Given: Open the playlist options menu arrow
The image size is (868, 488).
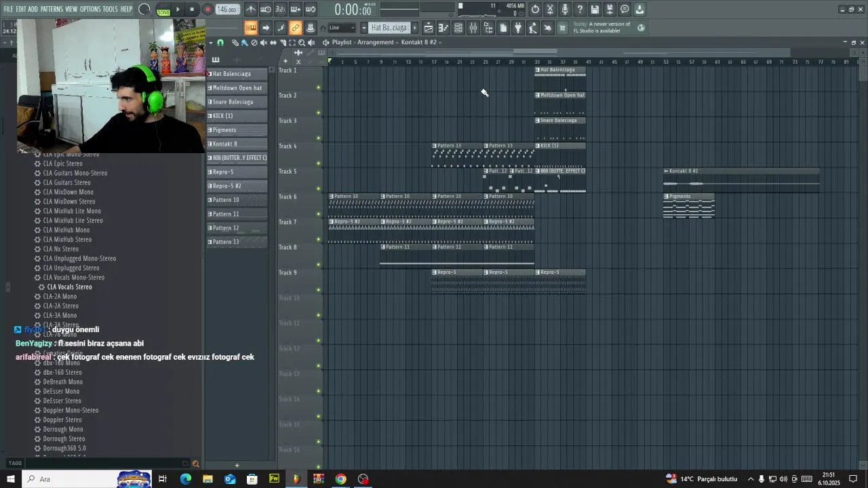Looking at the screenshot, I should tap(211, 43).
